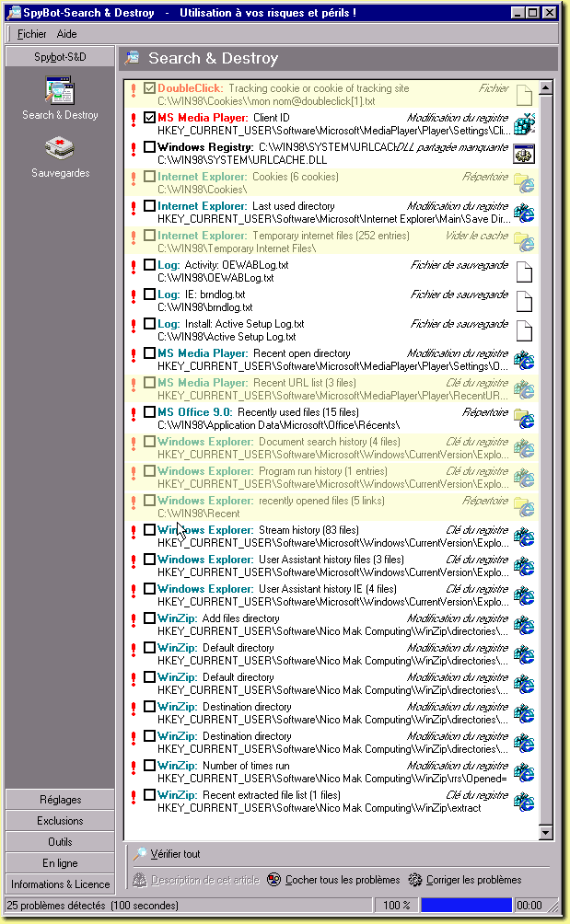Click registry icon on Recent URL list row
This screenshot has height=924, width=570.
524,389
